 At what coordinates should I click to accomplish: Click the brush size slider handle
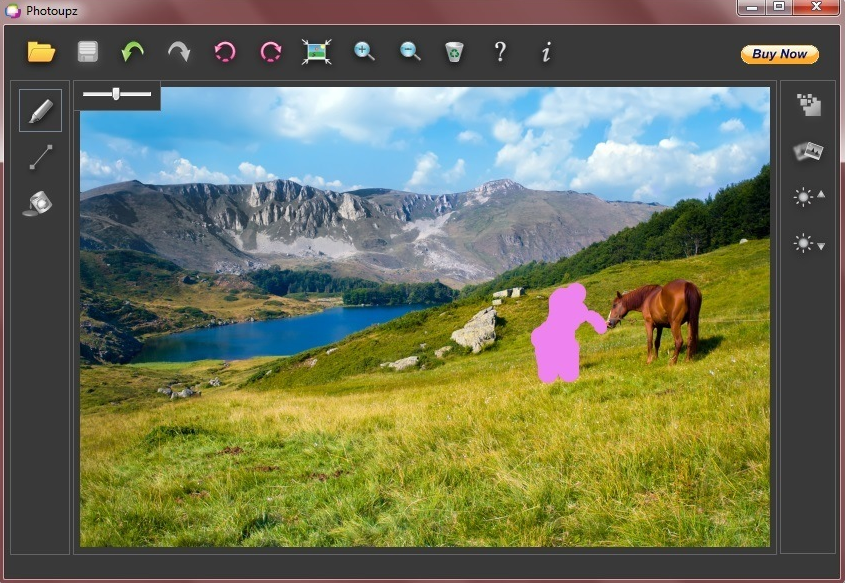[x=116, y=94]
